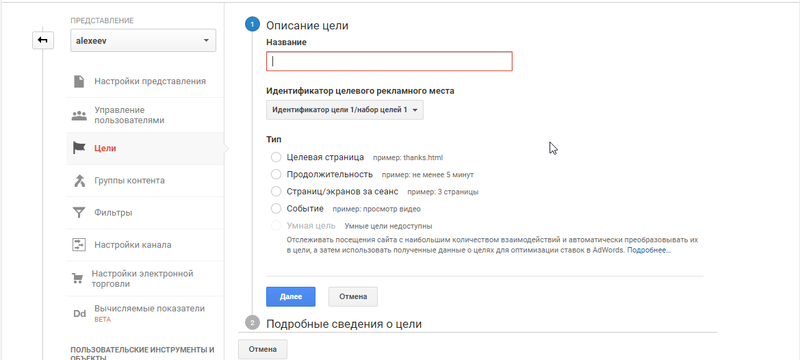The image size is (800, 360).
Task: Click the ПРЕДСТАВЛЕНИЕ column label
Action: click(102, 21)
